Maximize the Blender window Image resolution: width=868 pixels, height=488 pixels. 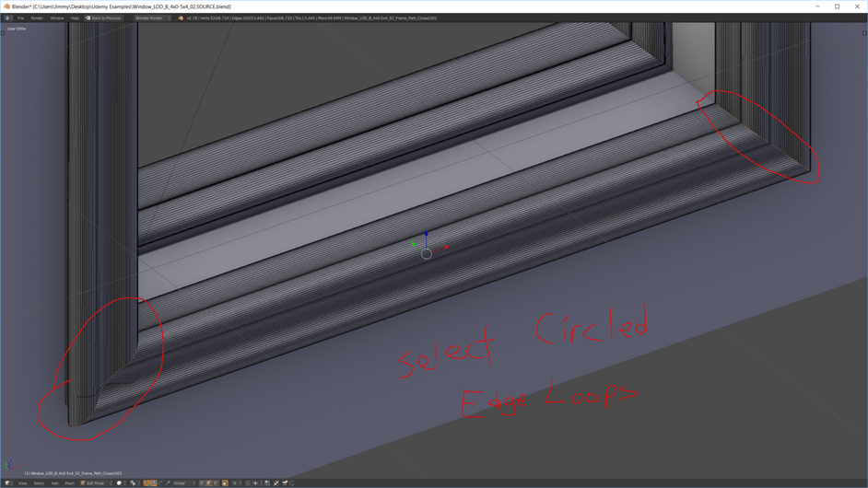[x=837, y=6]
